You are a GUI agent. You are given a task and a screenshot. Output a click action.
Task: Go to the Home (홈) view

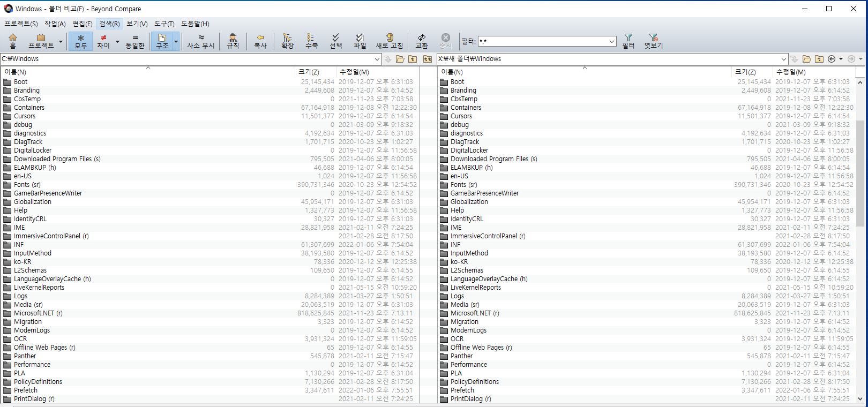[13, 41]
